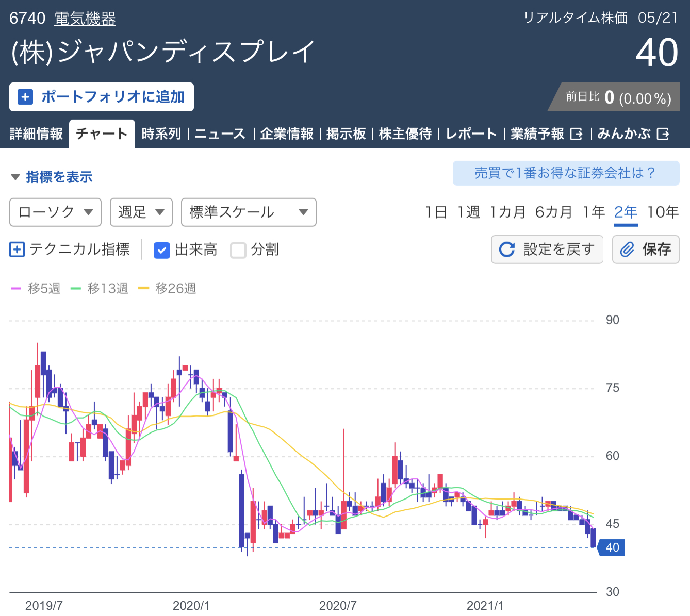Collapse the 指標を表示 triangle
The height and width of the screenshot is (616, 690).
click(15, 177)
